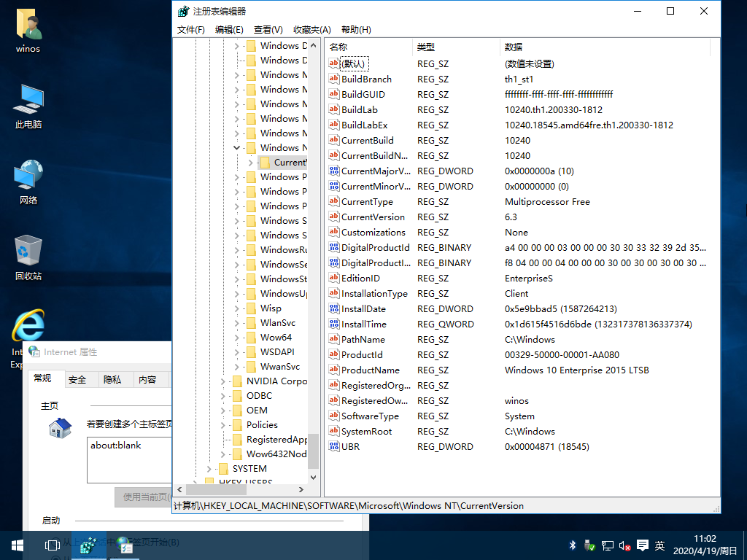
Task: Click the tree horizontal scrollbar right arrow
Action: pyautogui.click(x=301, y=489)
